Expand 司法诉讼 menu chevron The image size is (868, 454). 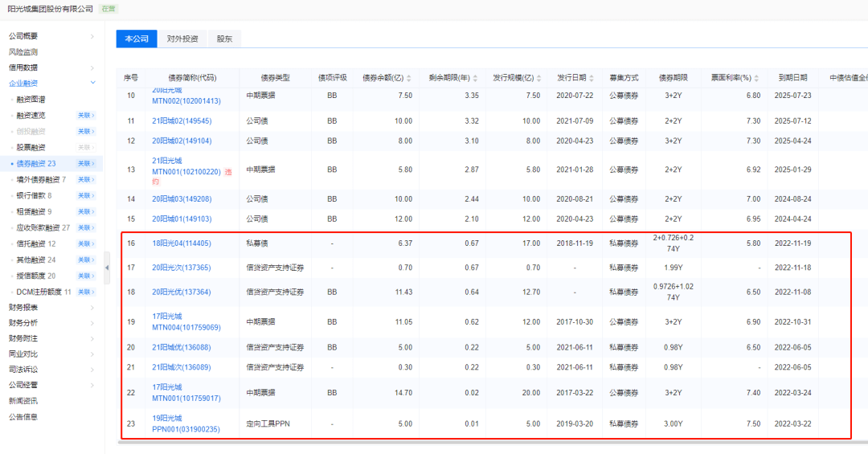pos(92,370)
